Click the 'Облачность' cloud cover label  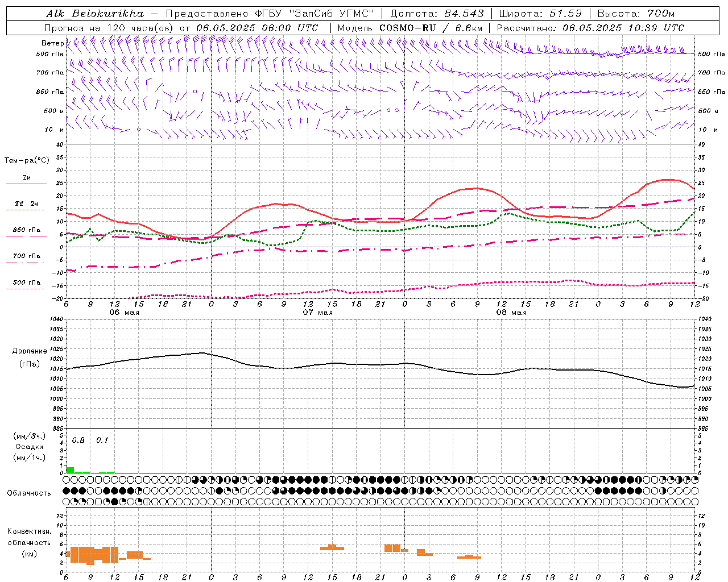[29, 493]
